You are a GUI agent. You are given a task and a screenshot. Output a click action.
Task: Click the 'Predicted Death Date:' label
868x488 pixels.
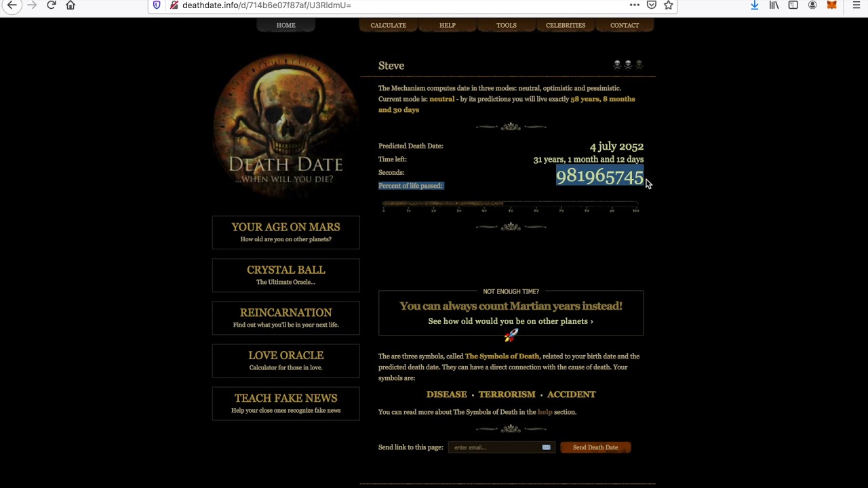[410, 146]
